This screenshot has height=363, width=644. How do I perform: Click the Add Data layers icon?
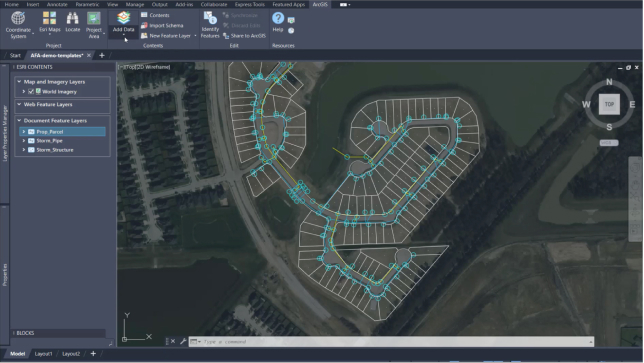[x=123, y=18]
